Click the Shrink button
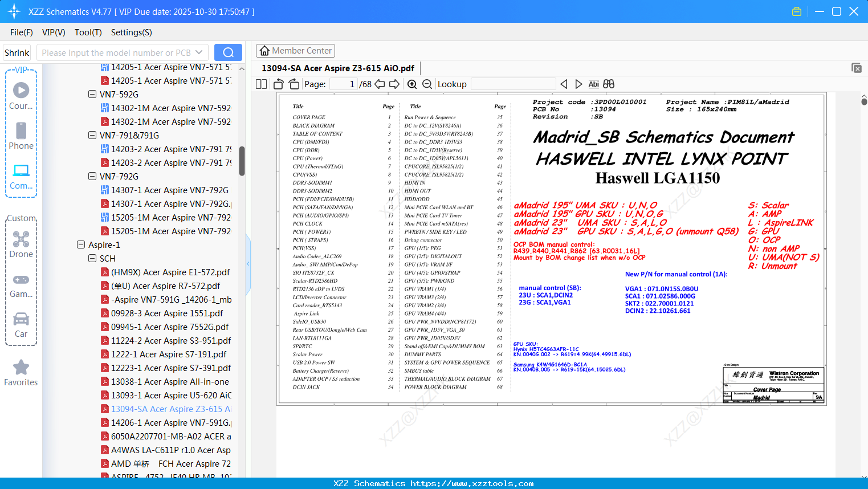The width and height of the screenshot is (868, 489). pos(17,52)
